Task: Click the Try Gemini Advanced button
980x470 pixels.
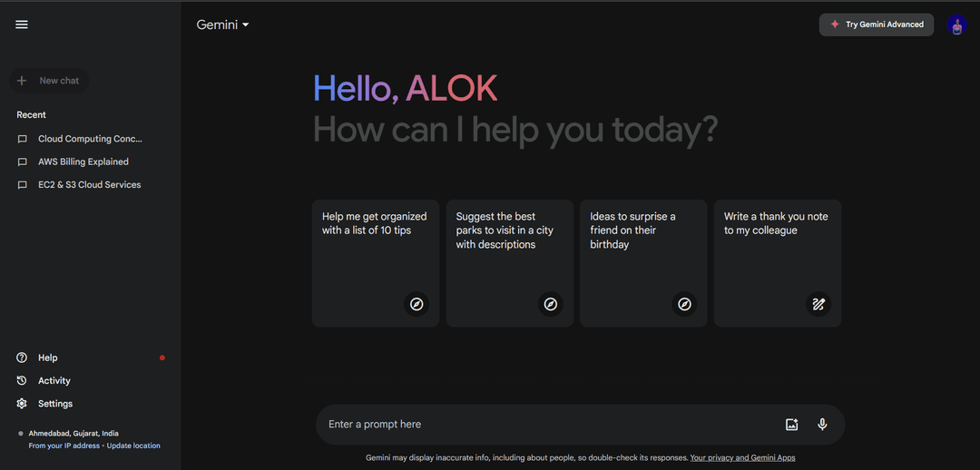Action: [x=877, y=24]
